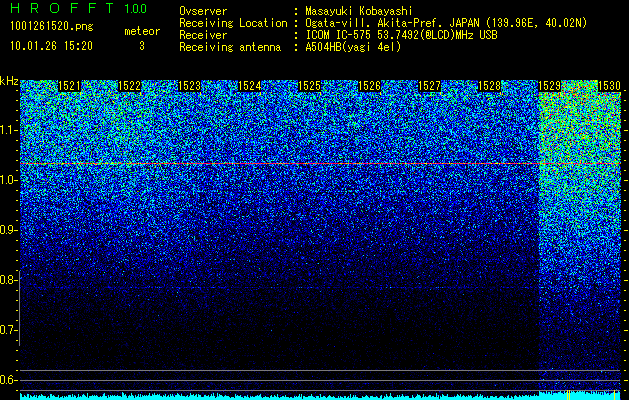Click the 1.0.0 version text
The image size is (629, 400).
coord(136,8)
